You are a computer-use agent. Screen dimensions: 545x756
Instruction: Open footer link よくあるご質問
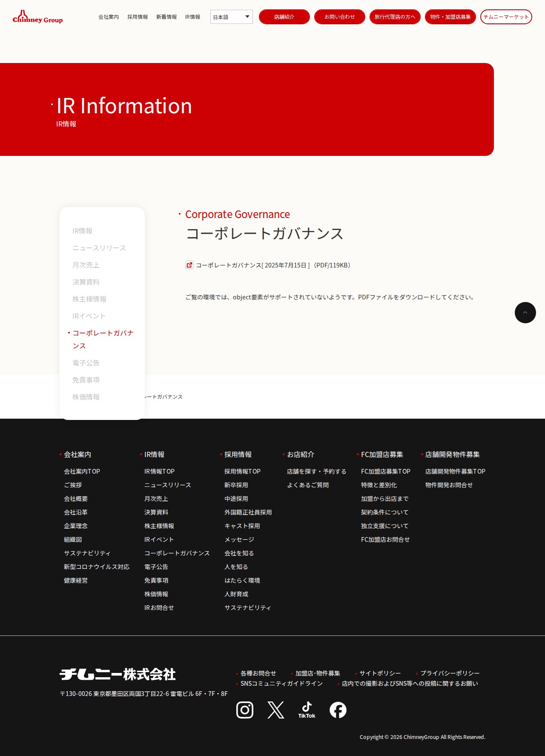pos(308,485)
